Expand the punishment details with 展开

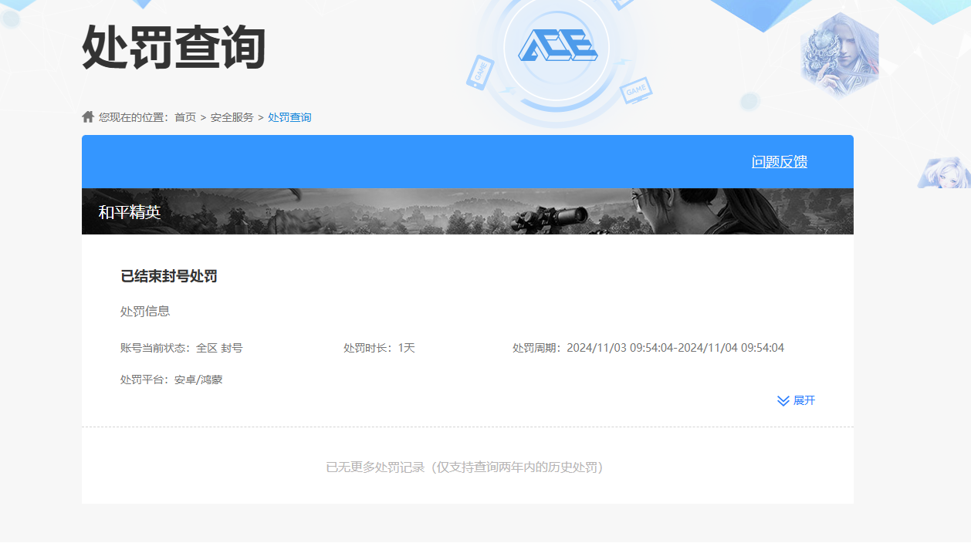pos(803,400)
